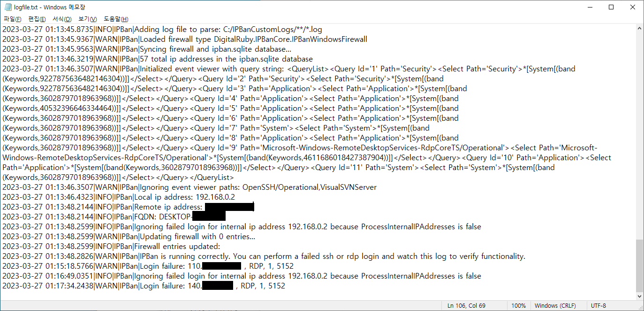Click the UTF-8 encoding indicator
This screenshot has width=644, height=311.
pyautogui.click(x=599, y=305)
